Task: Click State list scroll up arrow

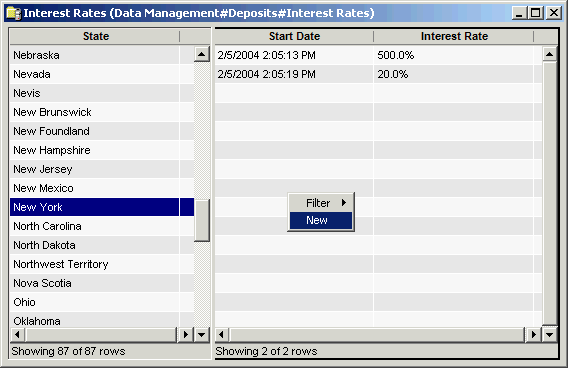Action: point(202,54)
